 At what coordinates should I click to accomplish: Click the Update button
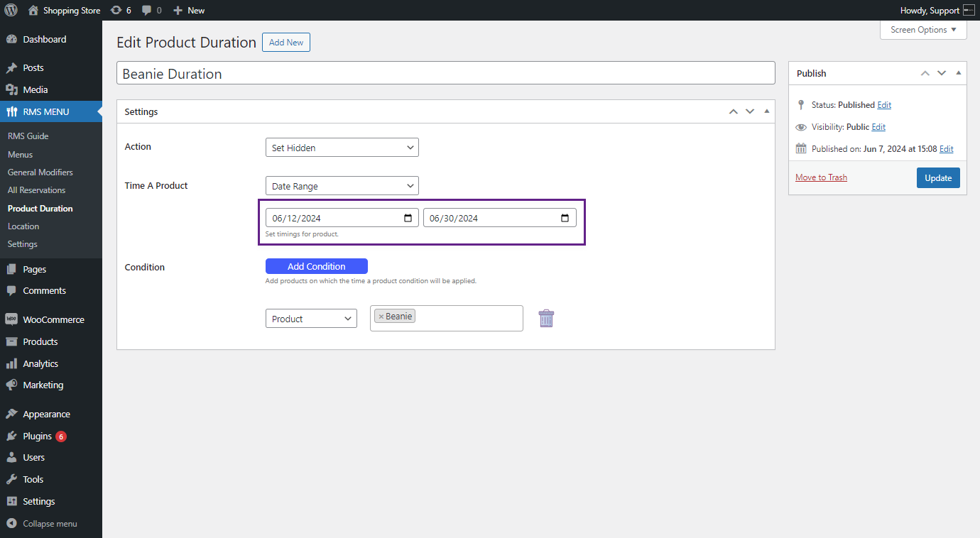[x=938, y=177]
